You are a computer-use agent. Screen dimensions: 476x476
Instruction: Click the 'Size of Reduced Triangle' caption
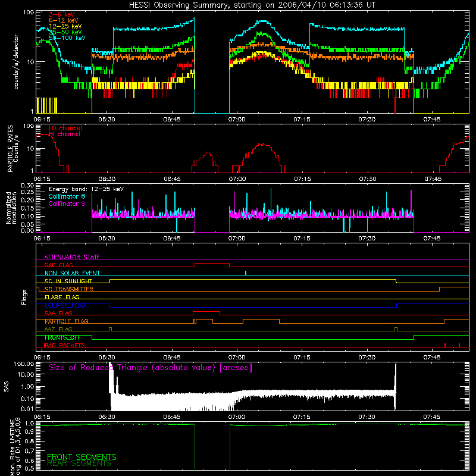point(151,368)
